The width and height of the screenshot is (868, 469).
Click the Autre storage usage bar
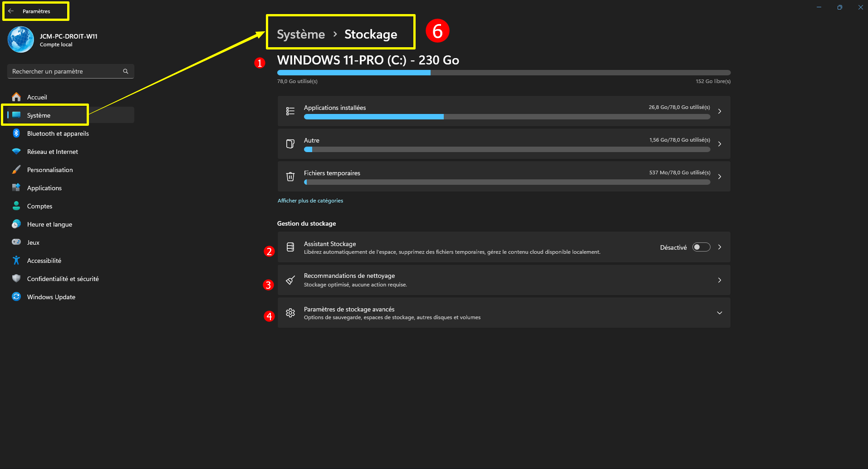(x=507, y=149)
